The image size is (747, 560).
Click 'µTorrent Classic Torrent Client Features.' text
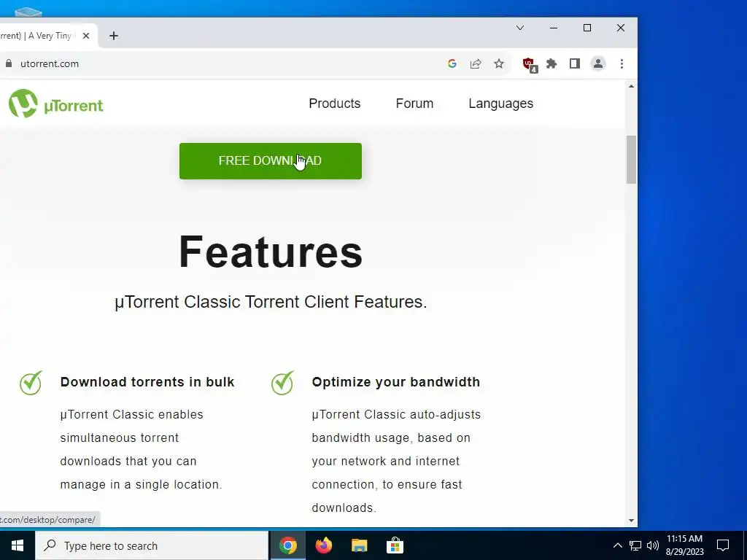point(271,302)
